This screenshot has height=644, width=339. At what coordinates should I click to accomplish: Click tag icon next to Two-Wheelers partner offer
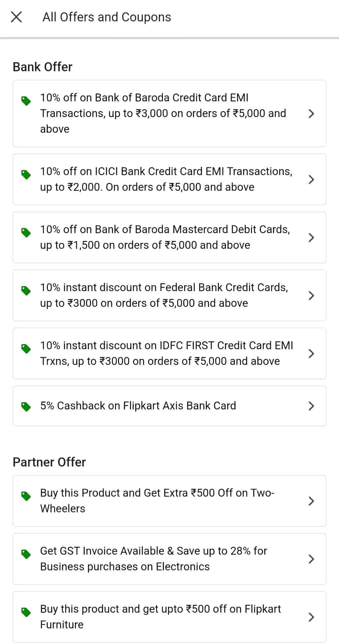26,496
